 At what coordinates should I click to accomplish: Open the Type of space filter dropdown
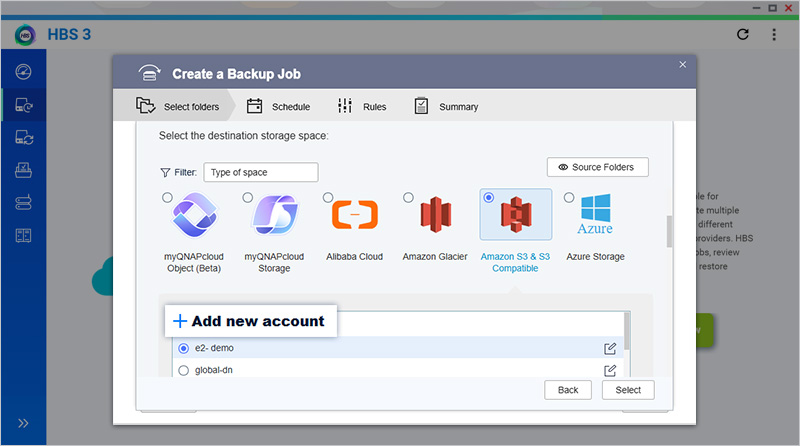click(261, 172)
